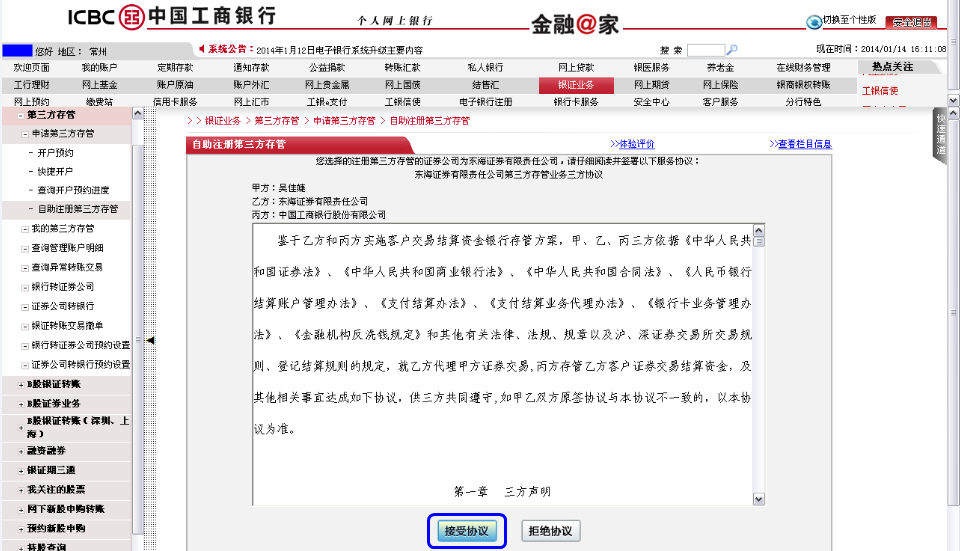Open the 安全中心 menu
The image size is (960, 551).
pyautogui.click(x=651, y=102)
